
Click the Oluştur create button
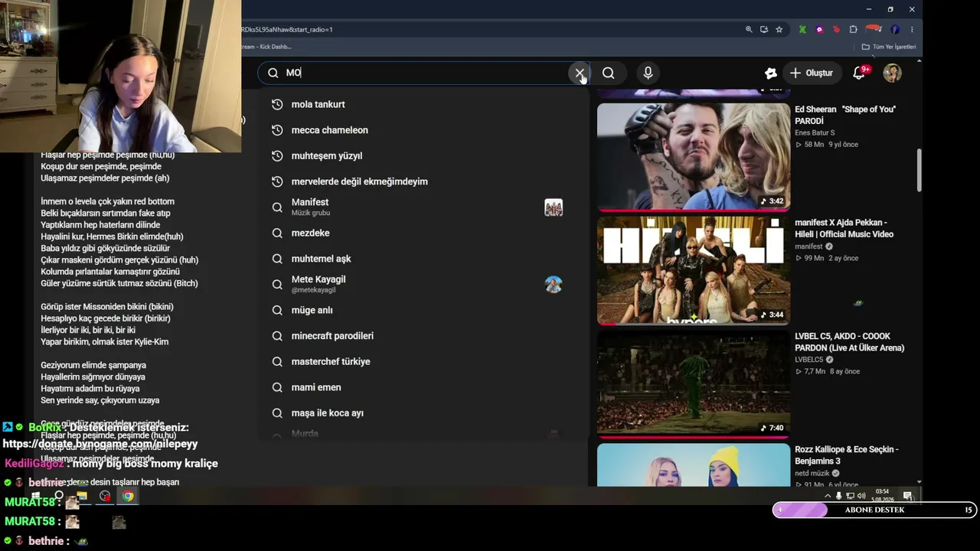point(811,73)
